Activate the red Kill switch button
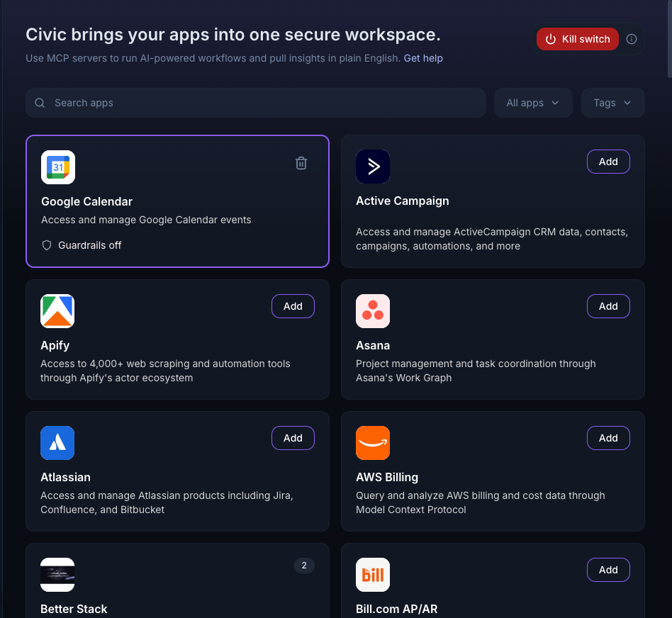This screenshot has width=672, height=618. point(577,39)
